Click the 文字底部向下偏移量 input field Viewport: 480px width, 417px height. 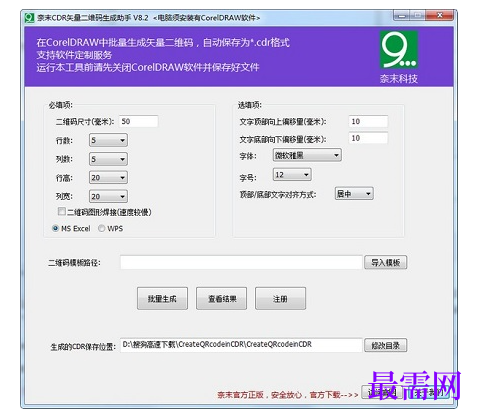(368, 138)
